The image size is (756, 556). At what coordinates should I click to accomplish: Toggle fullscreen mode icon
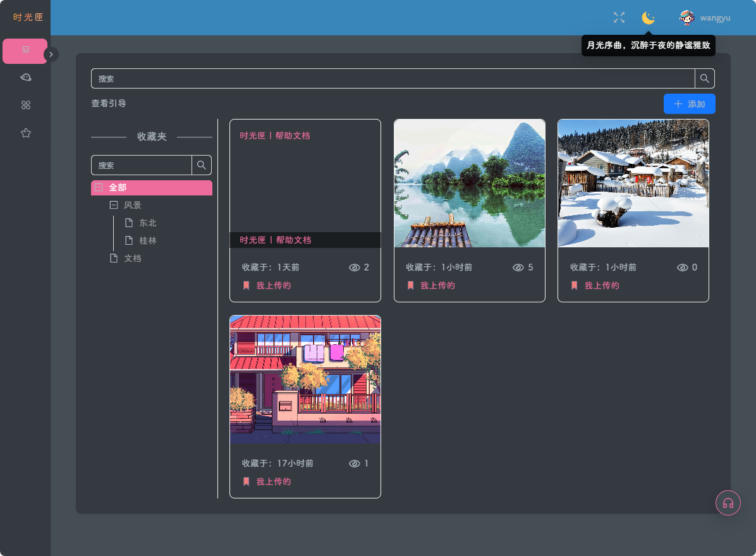coord(619,18)
